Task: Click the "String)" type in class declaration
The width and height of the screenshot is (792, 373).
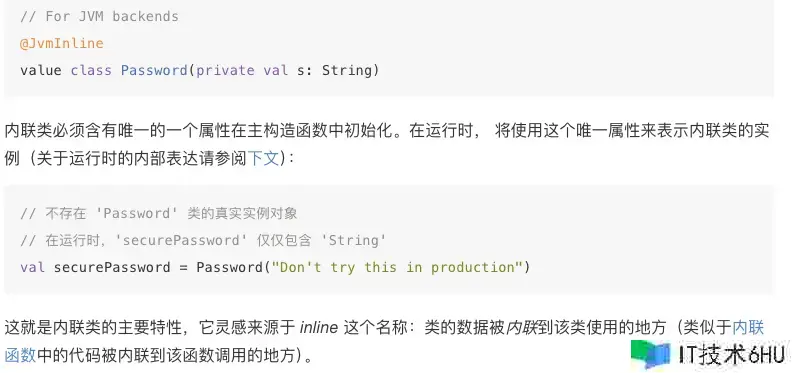Action: click(351, 70)
